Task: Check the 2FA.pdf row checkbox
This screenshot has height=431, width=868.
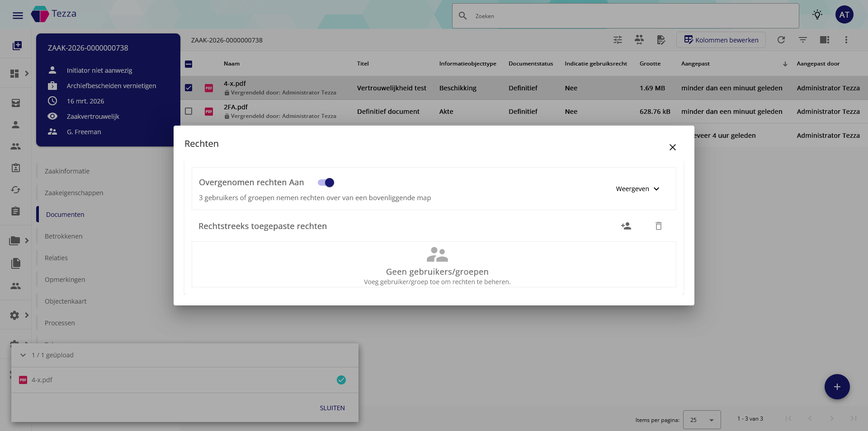Action: point(189,111)
